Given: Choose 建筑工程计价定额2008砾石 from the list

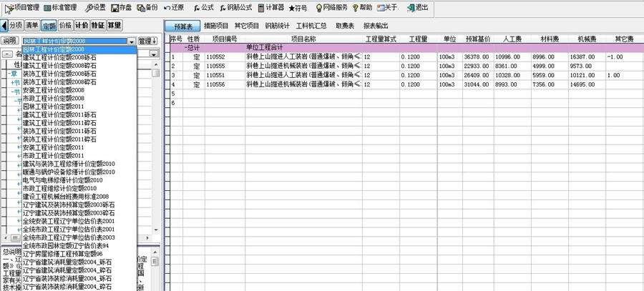Looking at the screenshot, I should (x=59, y=57).
